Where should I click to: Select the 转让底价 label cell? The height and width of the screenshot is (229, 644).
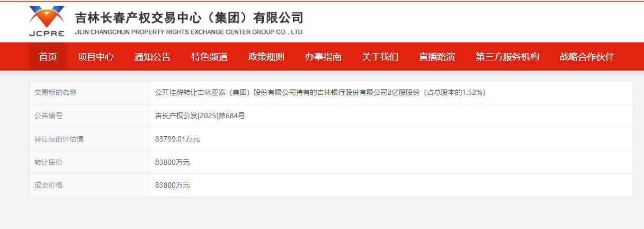(90, 162)
